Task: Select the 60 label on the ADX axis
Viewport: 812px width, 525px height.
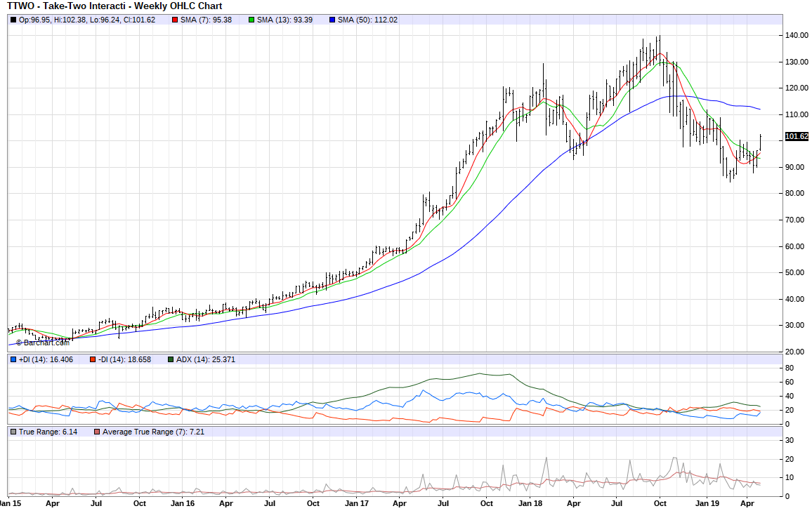Action: coord(790,383)
